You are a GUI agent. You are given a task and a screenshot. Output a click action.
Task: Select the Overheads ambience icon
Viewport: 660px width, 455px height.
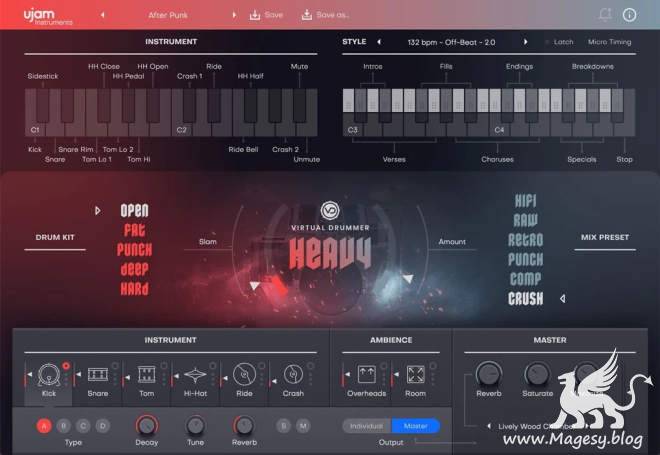tap(367, 374)
